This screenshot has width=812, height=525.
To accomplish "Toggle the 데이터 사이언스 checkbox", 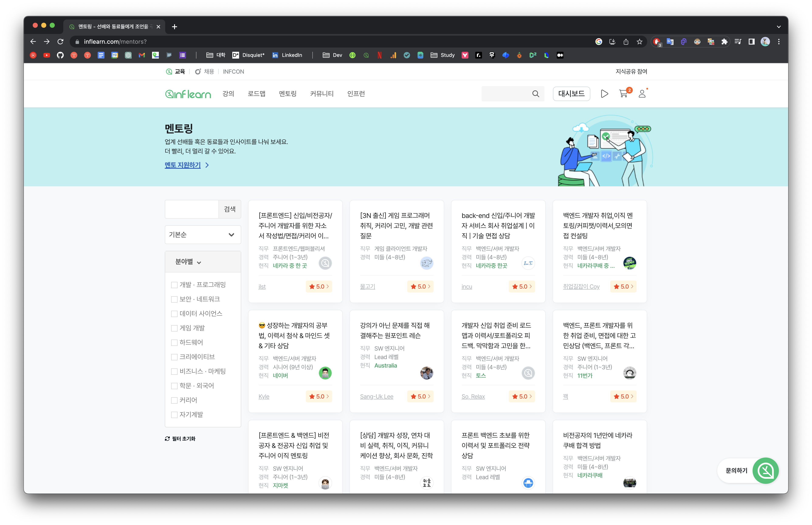I will [174, 314].
